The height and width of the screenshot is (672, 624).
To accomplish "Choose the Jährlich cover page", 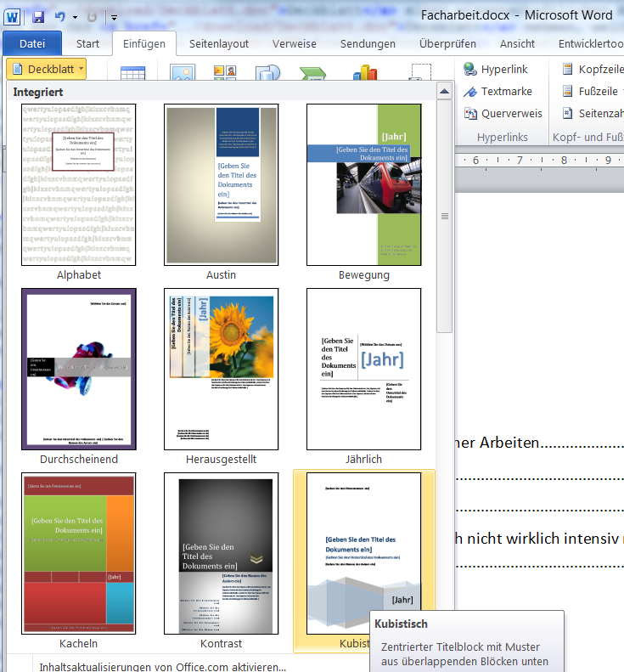I will (364, 376).
